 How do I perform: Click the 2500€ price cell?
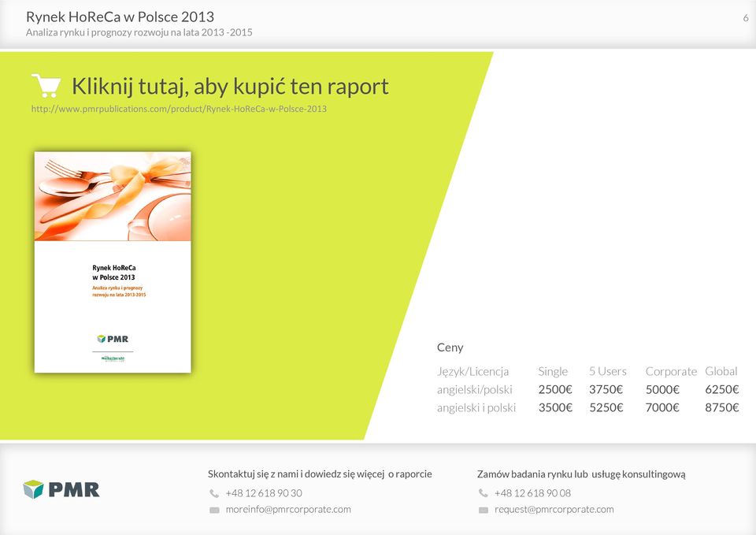click(555, 389)
